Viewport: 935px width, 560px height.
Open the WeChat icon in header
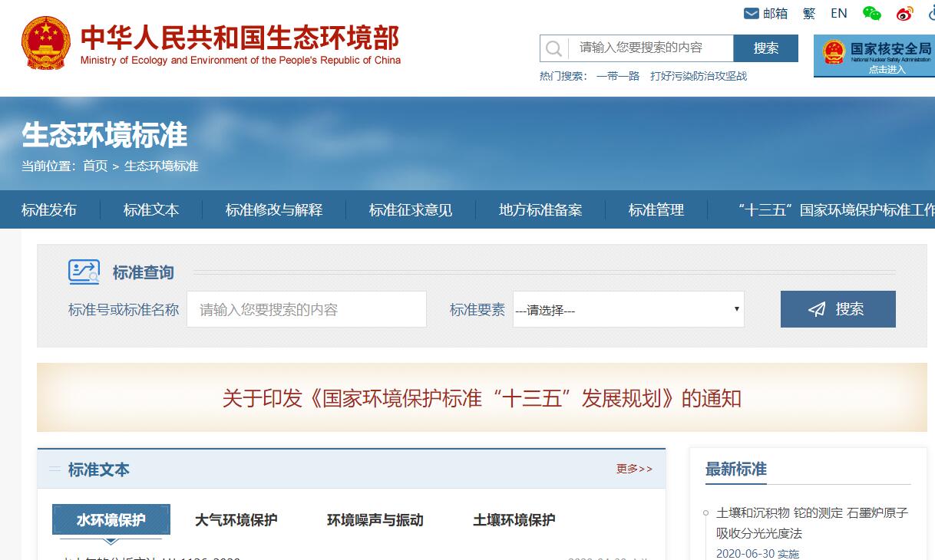tap(872, 13)
